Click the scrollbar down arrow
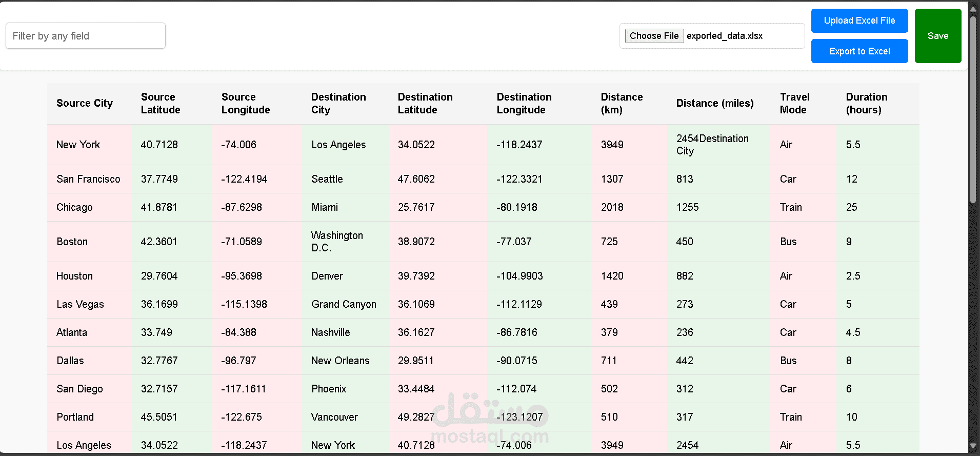This screenshot has height=456, width=980. coord(973,446)
